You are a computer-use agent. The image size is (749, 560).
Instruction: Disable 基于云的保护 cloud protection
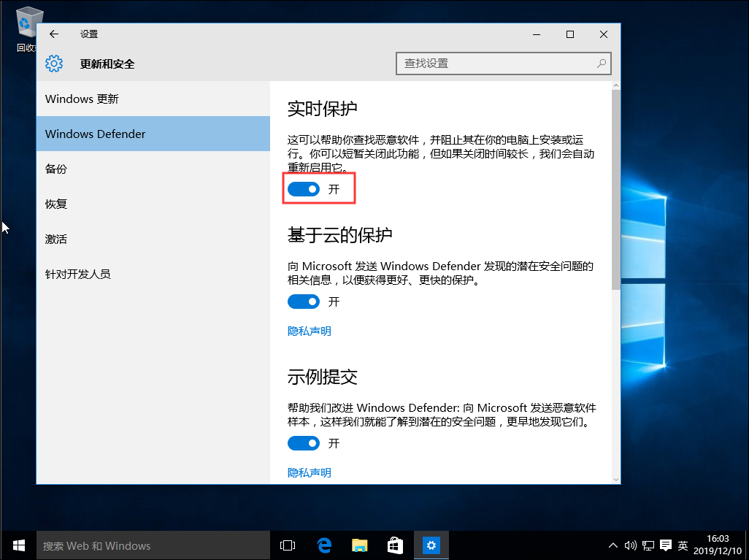pos(304,302)
